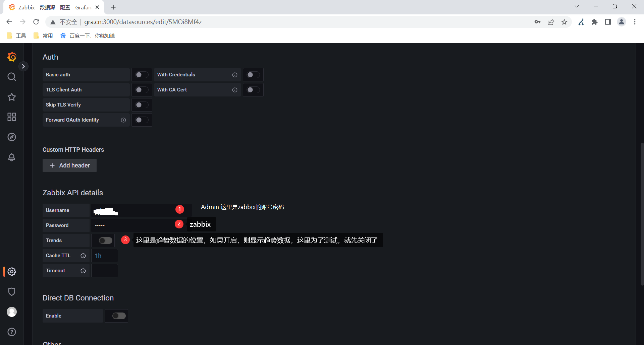The height and width of the screenshot is (345, 644).
Task: Bookmark this page with star icon
Action: coord(565,22)
